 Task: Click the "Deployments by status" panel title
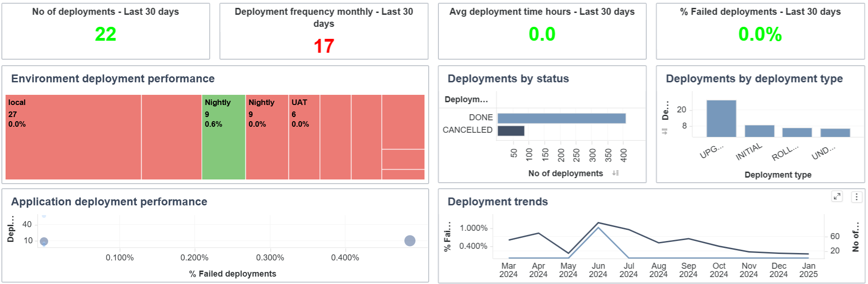[508, 79]
